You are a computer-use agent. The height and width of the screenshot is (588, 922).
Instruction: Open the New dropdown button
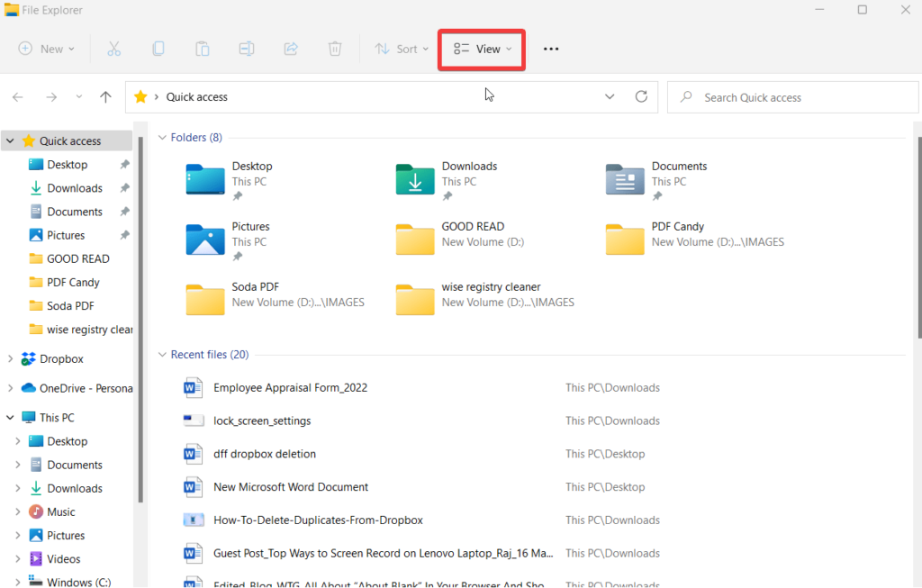pos(47,49)
